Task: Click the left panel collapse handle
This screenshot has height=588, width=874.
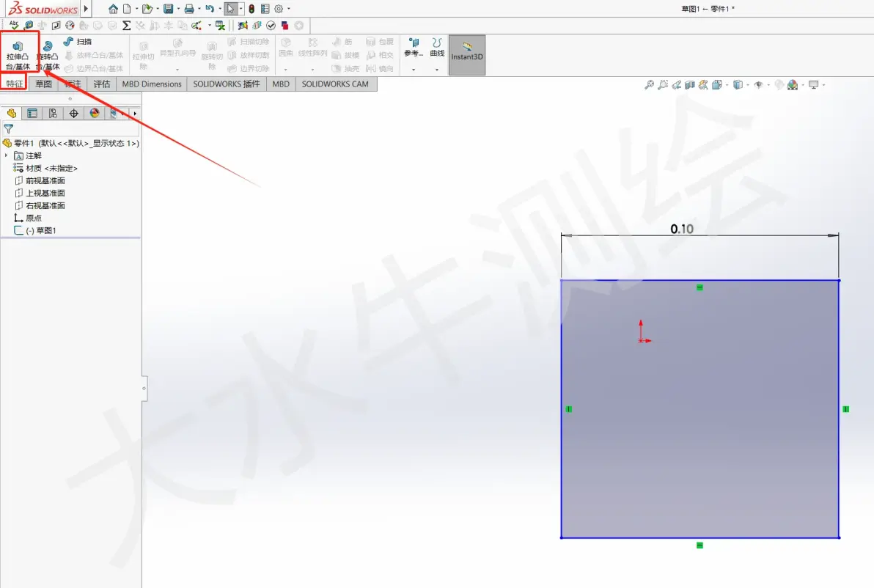Action: pos(144,388)
